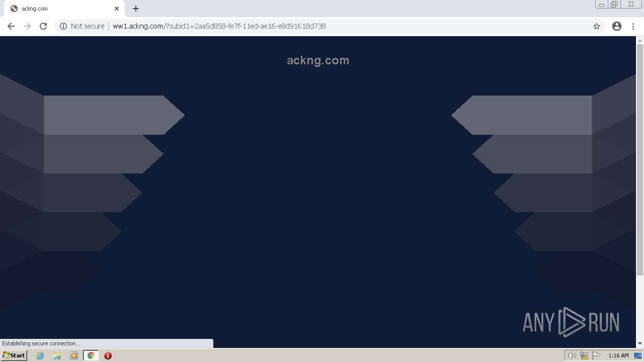Bookmark this page with the star icon
Image resolution: width=644 pixels, height=362 pixels.
(x=597, y=26)
